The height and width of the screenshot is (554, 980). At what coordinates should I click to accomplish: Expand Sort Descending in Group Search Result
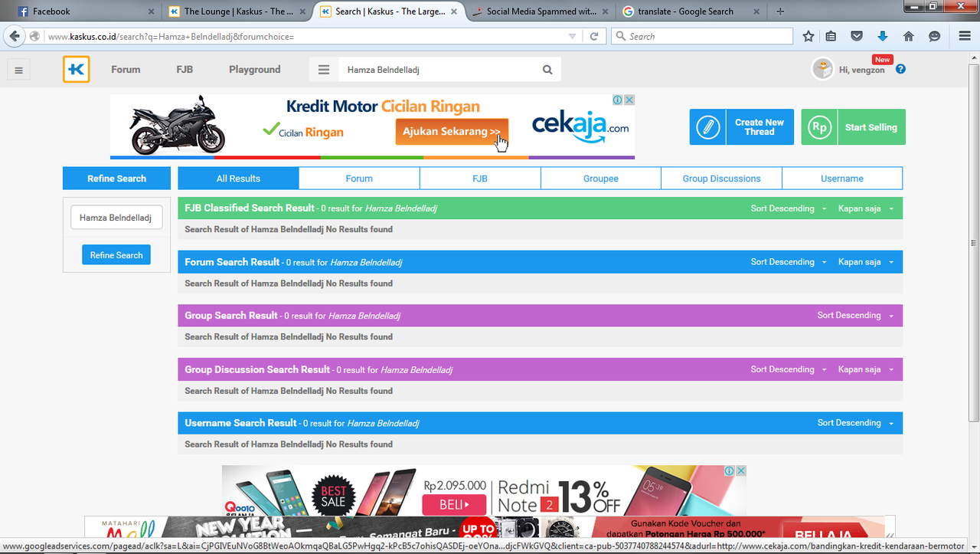pyautogui.click(x=855, y=316)
